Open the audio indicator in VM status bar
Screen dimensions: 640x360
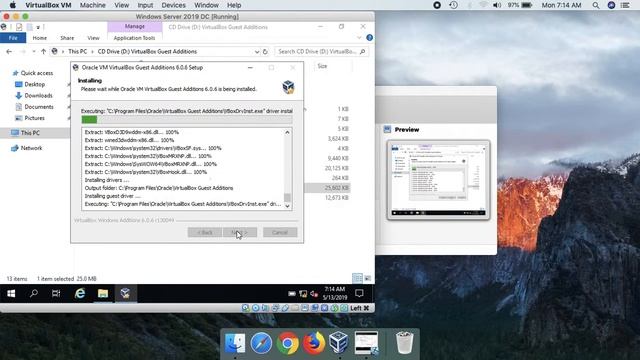point(265,308)
